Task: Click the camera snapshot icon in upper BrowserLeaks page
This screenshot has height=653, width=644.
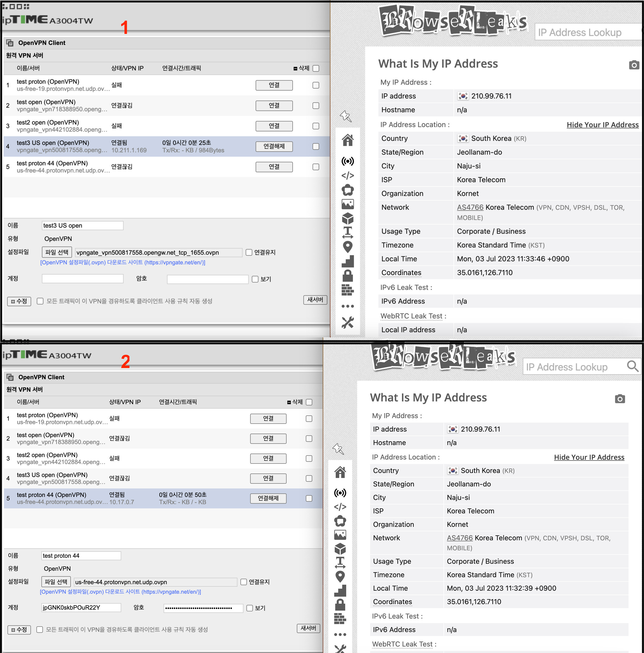Action: [x=634, y=65]
